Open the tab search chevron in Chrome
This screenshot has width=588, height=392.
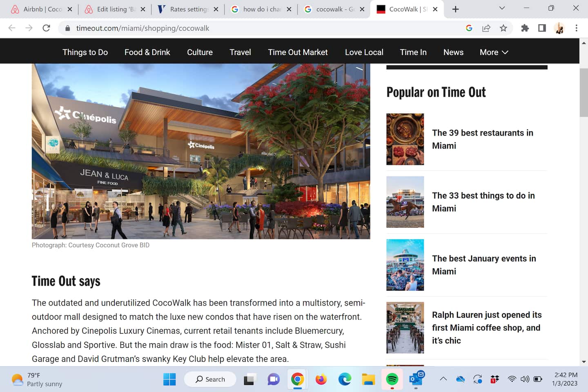tap(502, 8)
